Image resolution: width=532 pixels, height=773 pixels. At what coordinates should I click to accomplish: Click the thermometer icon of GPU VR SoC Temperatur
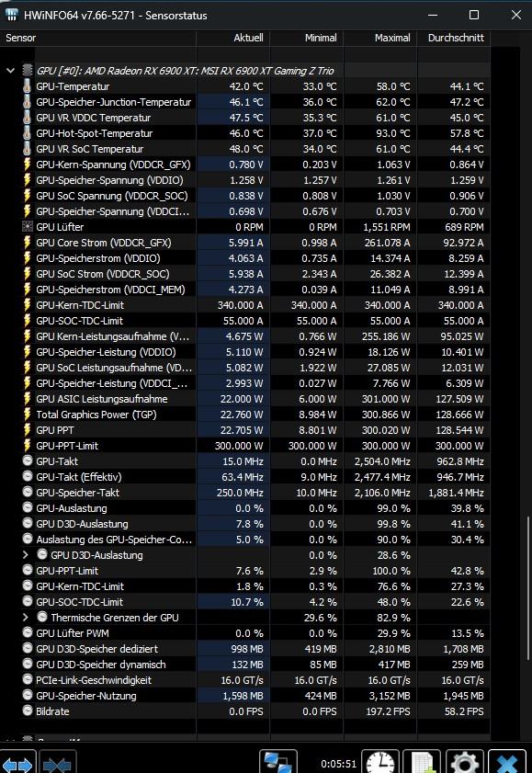[x=28, y=149]
